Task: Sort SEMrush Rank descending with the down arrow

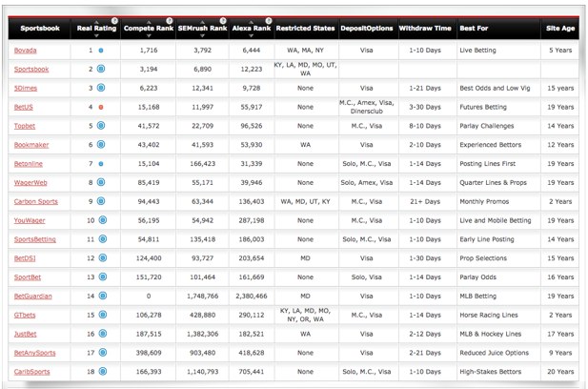Action: point(202,35)
